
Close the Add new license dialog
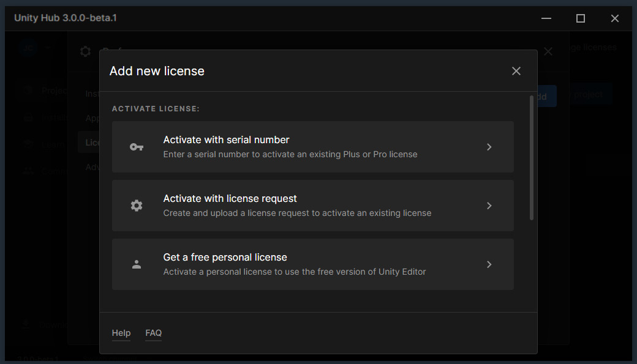pos(516,71)
